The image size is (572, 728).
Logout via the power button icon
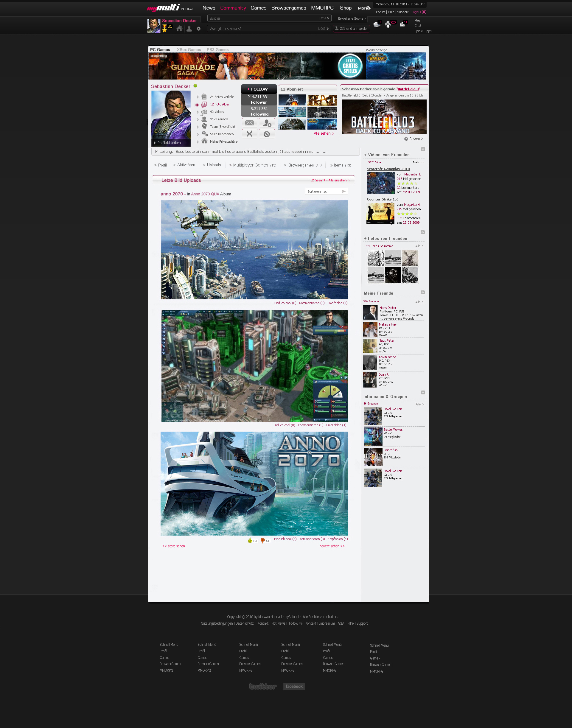[x=424, y=12]
